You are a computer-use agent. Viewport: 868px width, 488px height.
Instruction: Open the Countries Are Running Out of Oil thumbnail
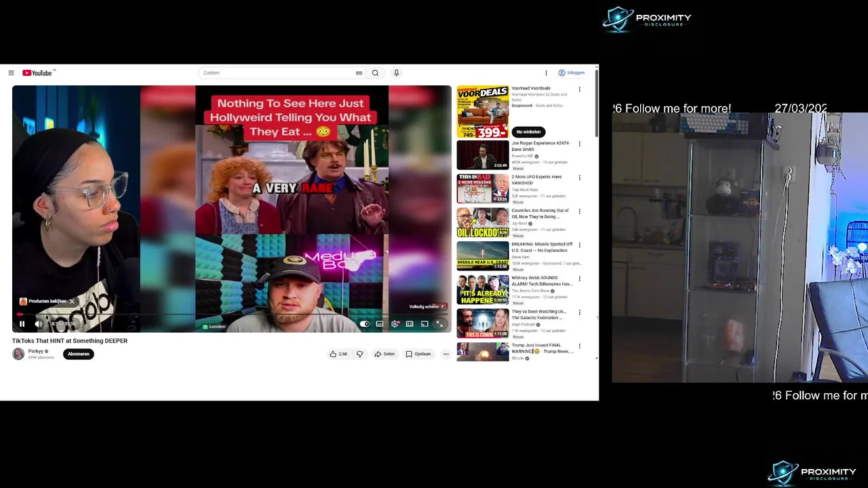483,222
